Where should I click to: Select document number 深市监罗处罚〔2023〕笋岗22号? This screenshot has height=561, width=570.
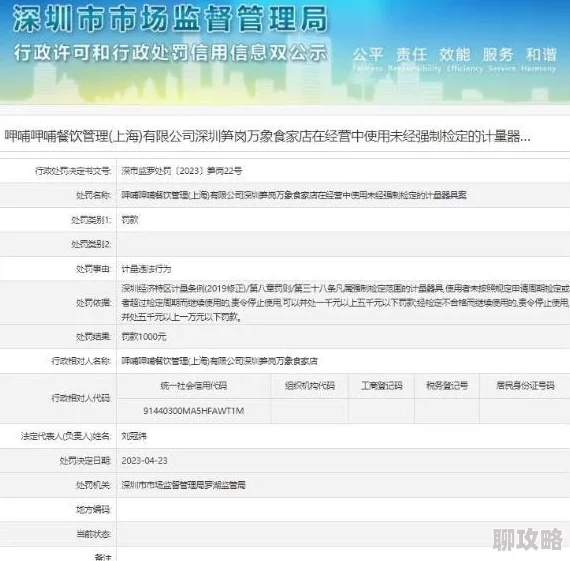coord(182,171)
